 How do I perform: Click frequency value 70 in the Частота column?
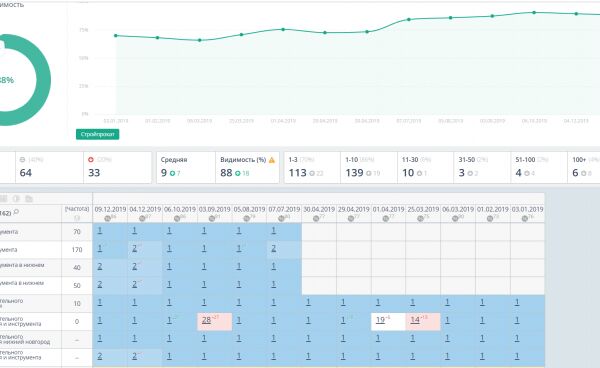(77, 232)
